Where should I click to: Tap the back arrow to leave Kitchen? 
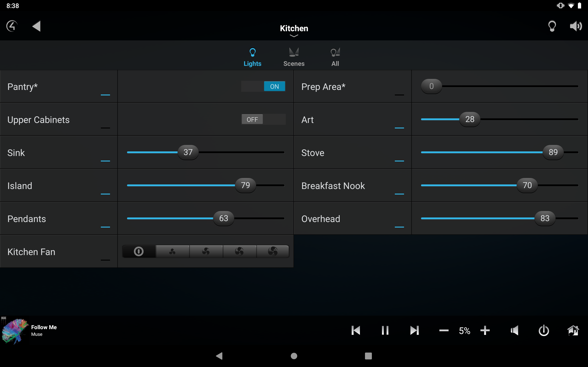(x=36, y=26)
